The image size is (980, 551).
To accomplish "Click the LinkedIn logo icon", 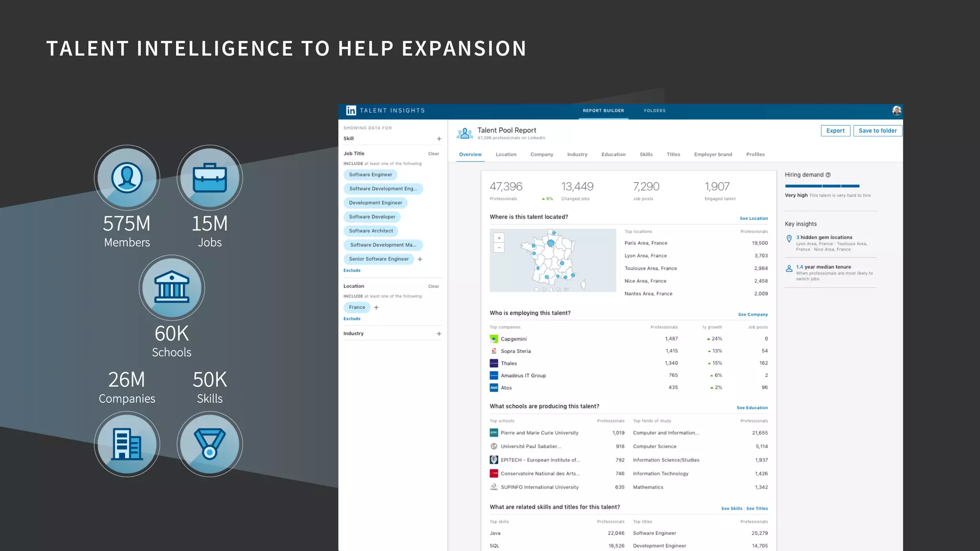I will (x=351, y=110).
